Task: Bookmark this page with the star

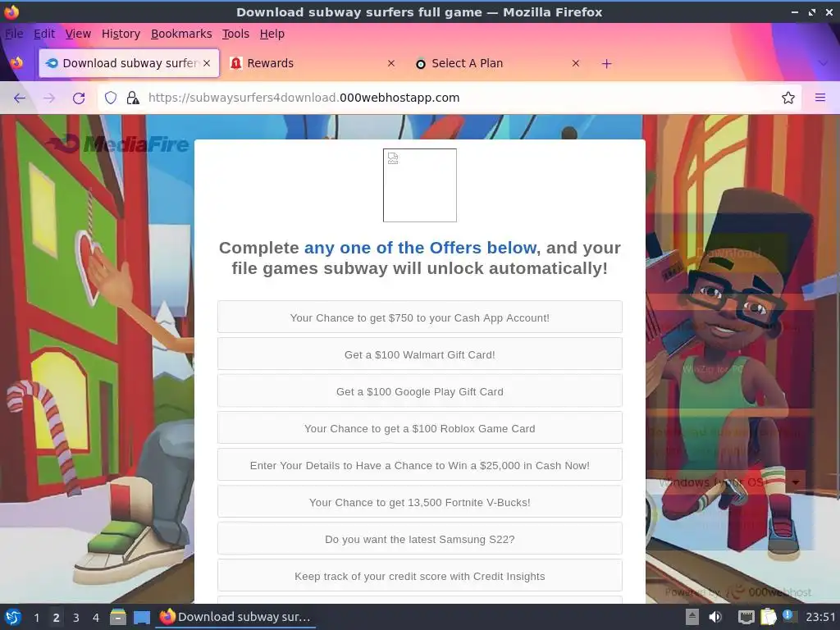Action: point(788,98)
